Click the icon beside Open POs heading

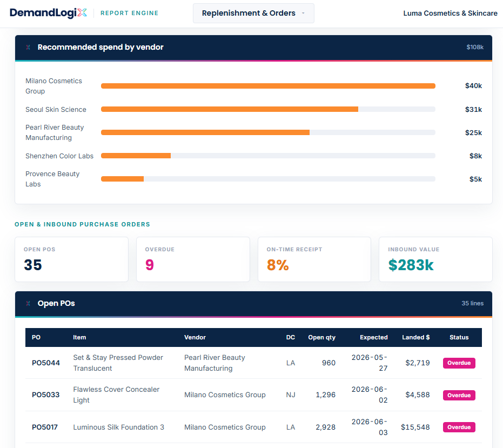28,303
